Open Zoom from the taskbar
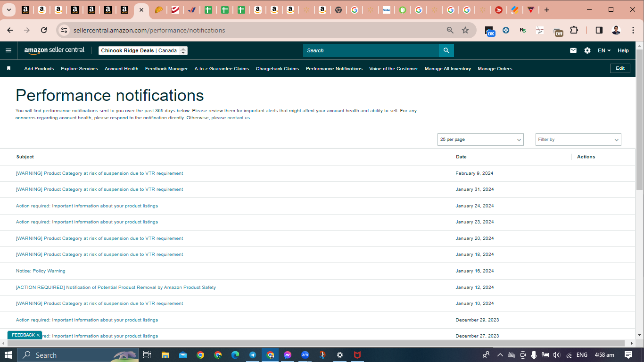This screenshot has height=362, width=644. [x=305, y=355]
